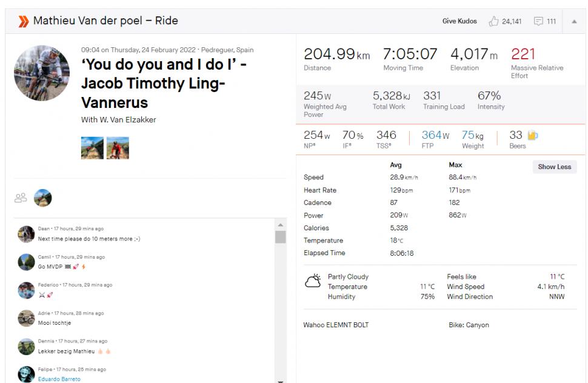The image size is (588, 383).
Task: Click the Strava chevron logo icon
Action: tap(23, 21)
